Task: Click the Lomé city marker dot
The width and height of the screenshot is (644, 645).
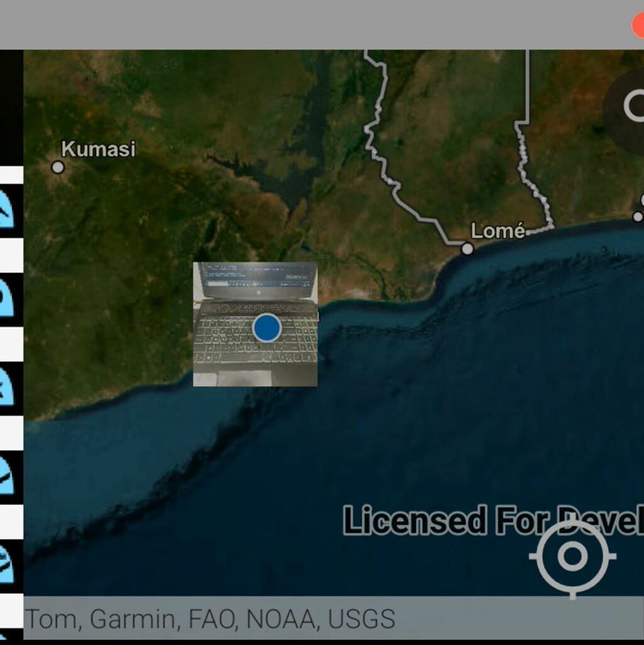Action: (x=467, y=249)
